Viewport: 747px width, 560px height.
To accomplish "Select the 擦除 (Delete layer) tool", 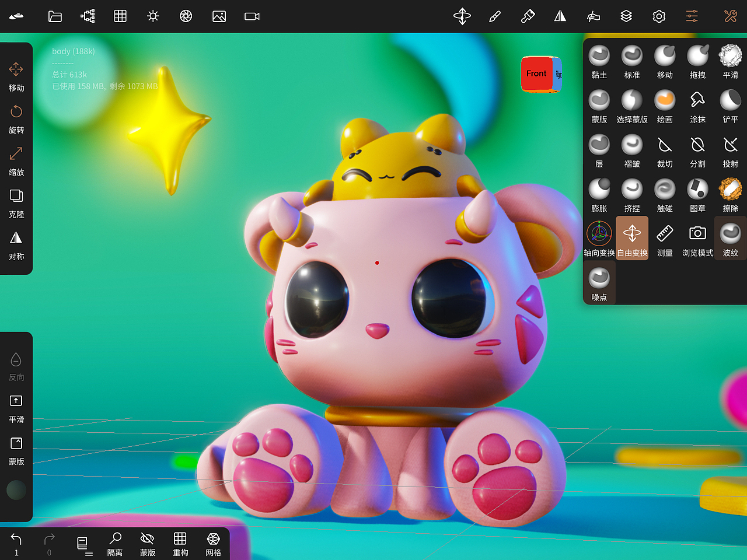I will click(730, 195).
